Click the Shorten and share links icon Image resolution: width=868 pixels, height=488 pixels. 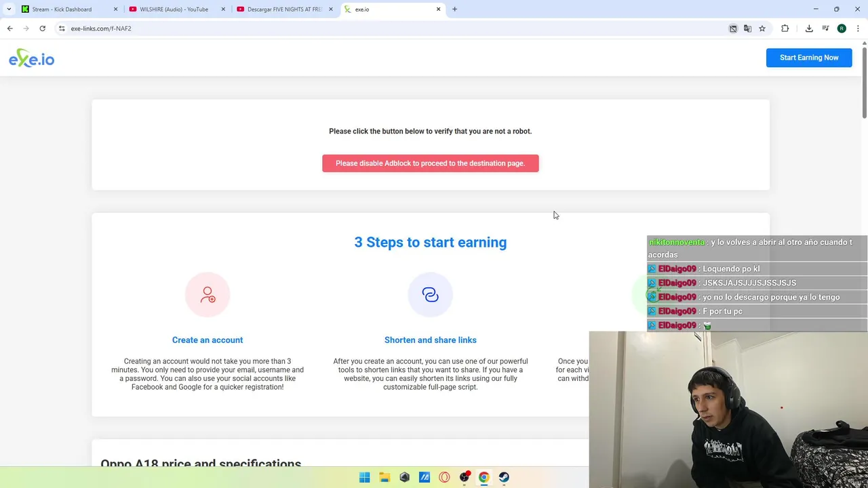tap(431, 294)
